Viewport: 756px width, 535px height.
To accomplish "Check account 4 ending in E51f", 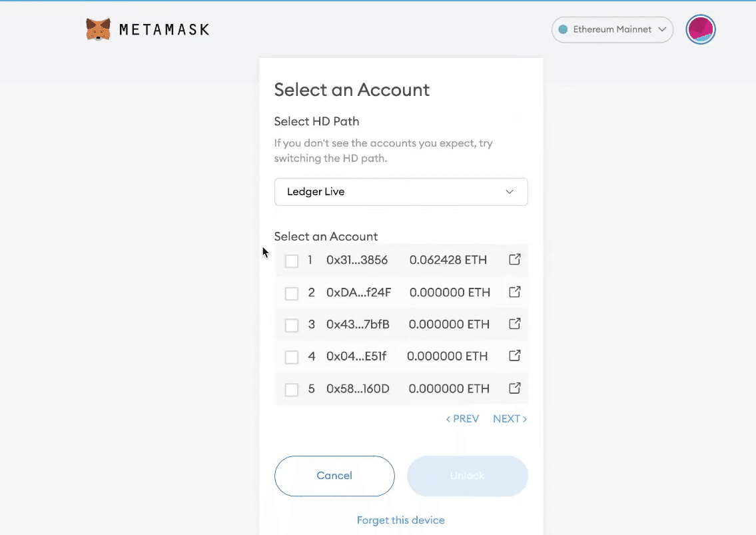I will [x=291, y=357].
